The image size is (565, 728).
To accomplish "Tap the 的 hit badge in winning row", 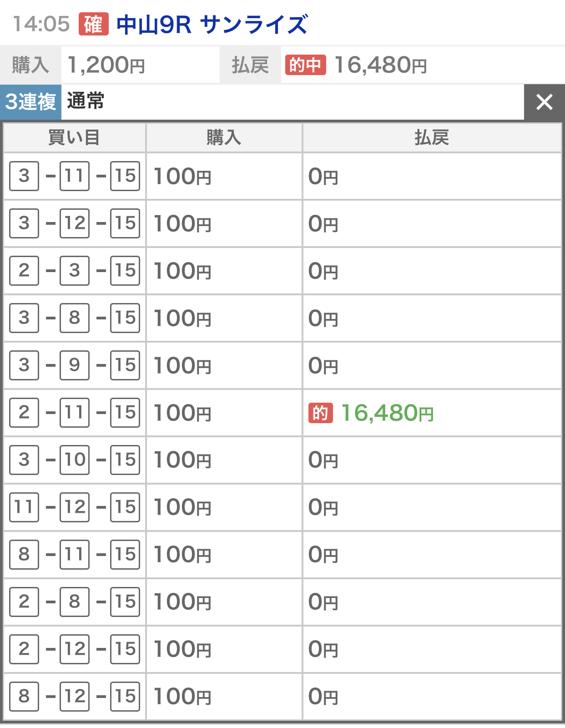I will 320,413.
